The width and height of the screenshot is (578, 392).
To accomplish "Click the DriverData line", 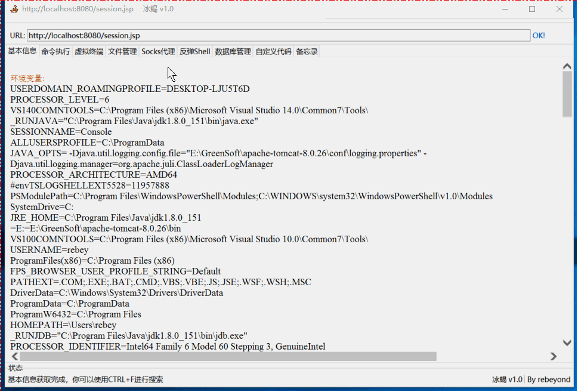I will [x=116, y=292].
